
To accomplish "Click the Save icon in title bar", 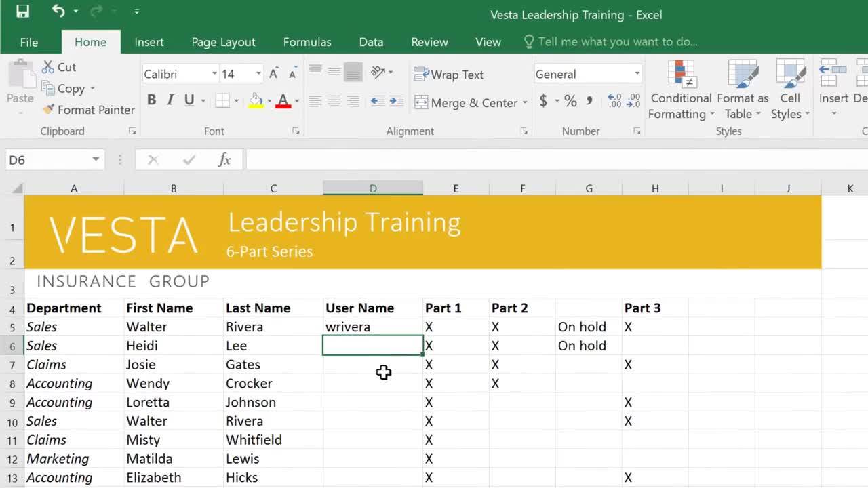I will tap(22, 12).
